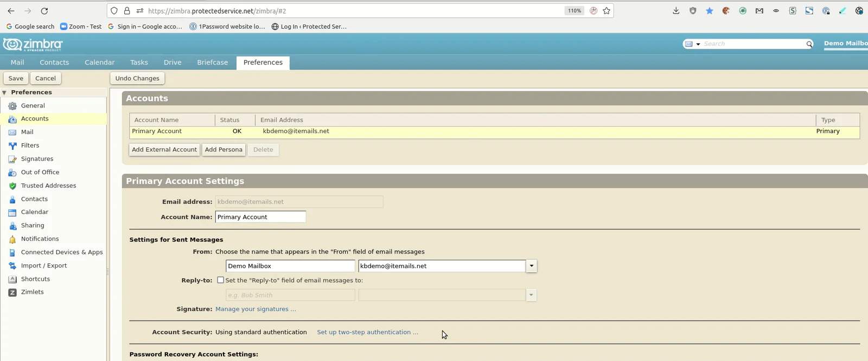Click the Email Address column header
This screenshot has height=361, width=868.
coord(535,120)
